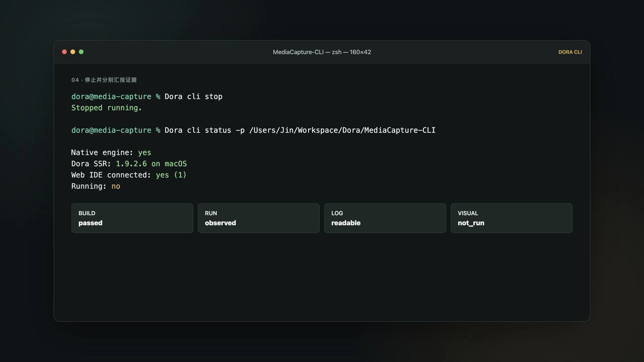Image resolution: width=644 pixels, height=362 pixels.
Task: Click the 'Stopped running.' output line
Action: click(107, 108)
